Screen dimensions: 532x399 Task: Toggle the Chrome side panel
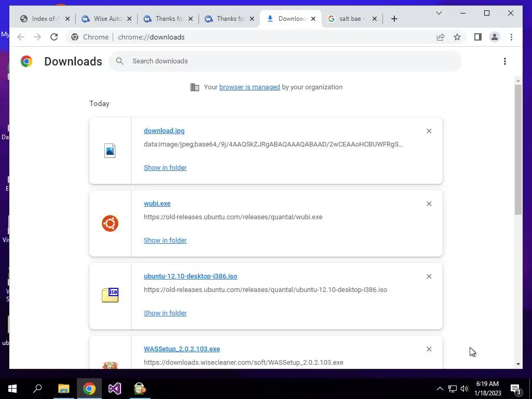pyautogui.click(x=478, y=37)
